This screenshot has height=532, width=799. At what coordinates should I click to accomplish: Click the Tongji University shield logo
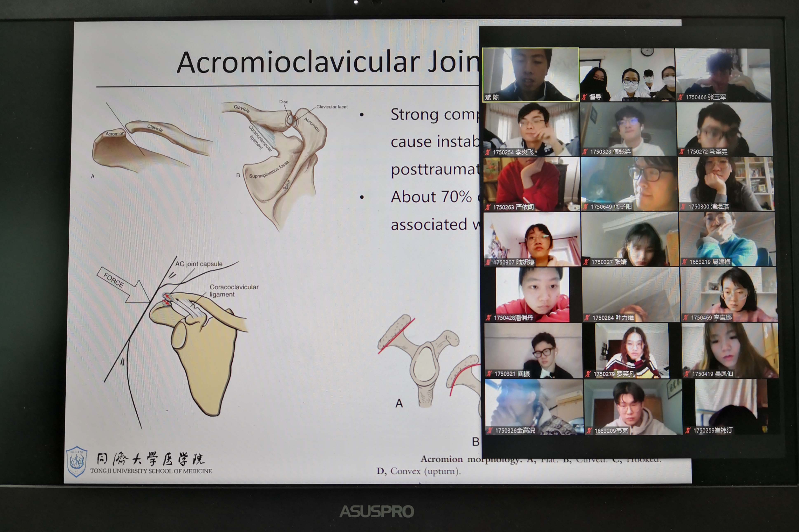77,461
